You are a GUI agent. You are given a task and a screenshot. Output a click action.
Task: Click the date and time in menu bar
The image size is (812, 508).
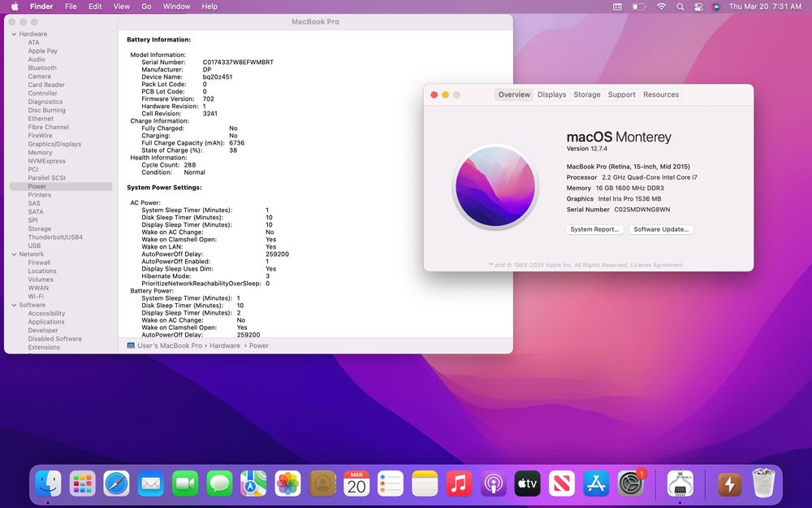click(x=765, y=7)
